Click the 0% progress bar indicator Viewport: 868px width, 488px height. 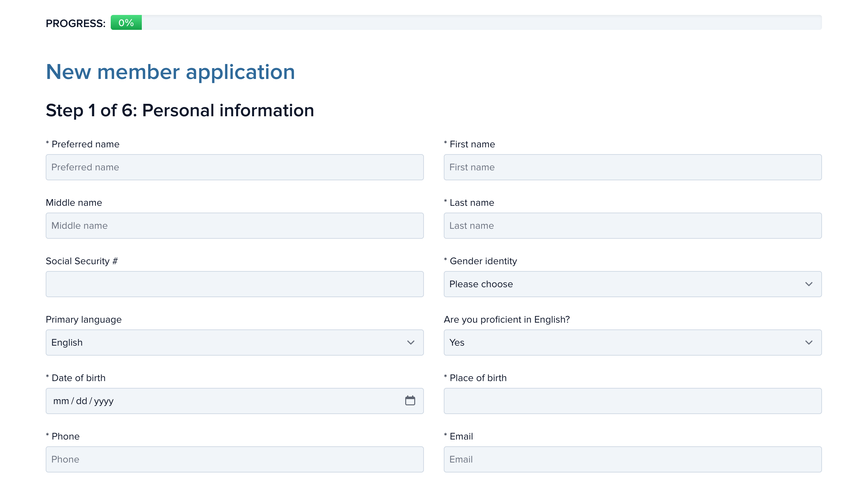tap(126, 23)
